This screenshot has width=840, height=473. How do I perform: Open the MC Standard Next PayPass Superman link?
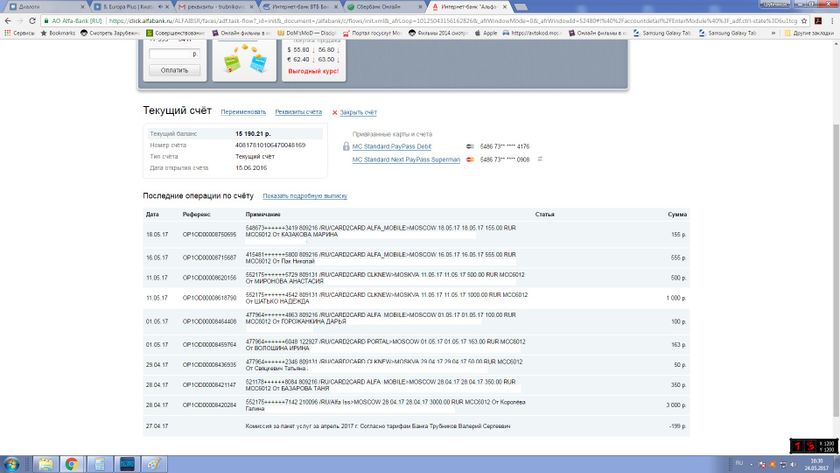point(407,159)
